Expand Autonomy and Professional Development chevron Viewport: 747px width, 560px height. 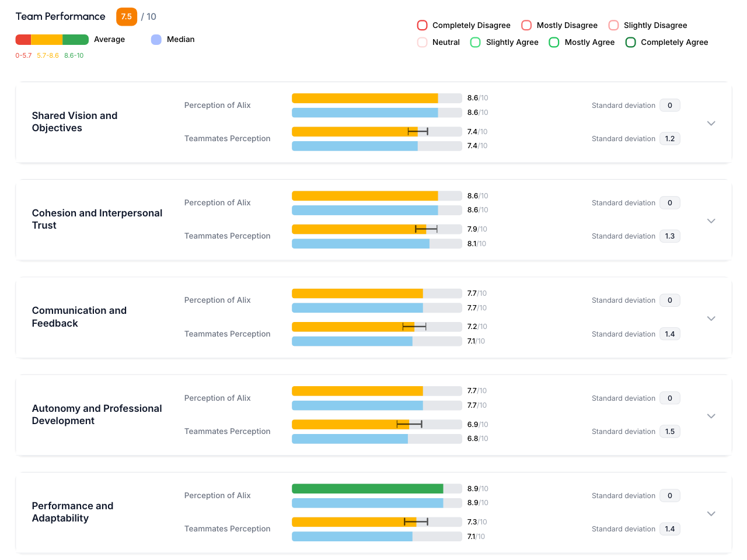(711, 416)
